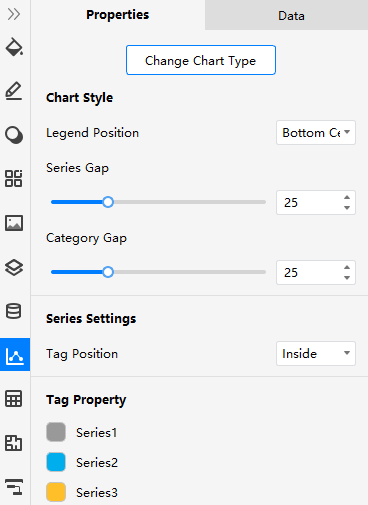This screenshot has width=368, height=505.
Task: Click the Series2 blue color swatch
Action: pyautogui.click(x=56, y=462)
